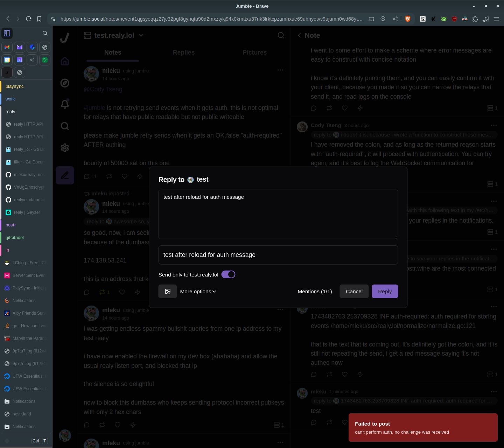Go back from Note panel
Screen dimensions: 504x448
[299, 35]
